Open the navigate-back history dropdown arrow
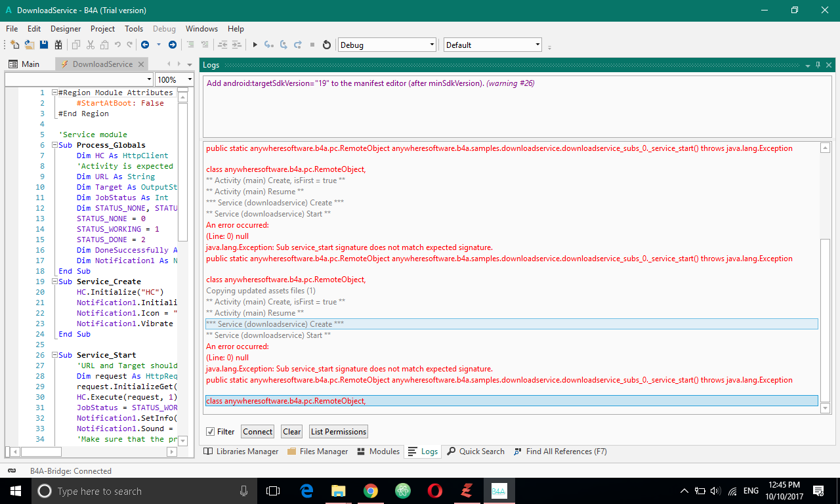Image resolution: width=840 pixels, height=504 pixels. 159,45
